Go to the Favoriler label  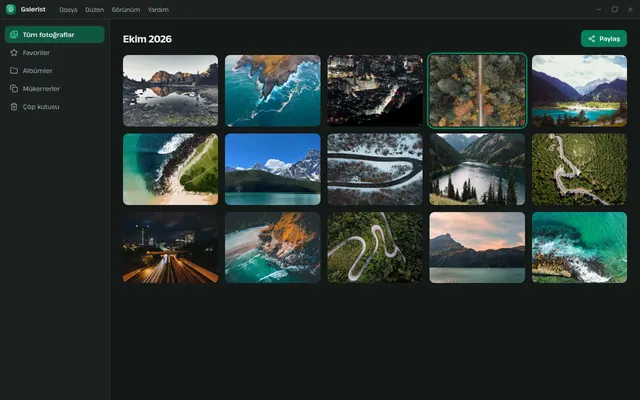tap(36, 53)
